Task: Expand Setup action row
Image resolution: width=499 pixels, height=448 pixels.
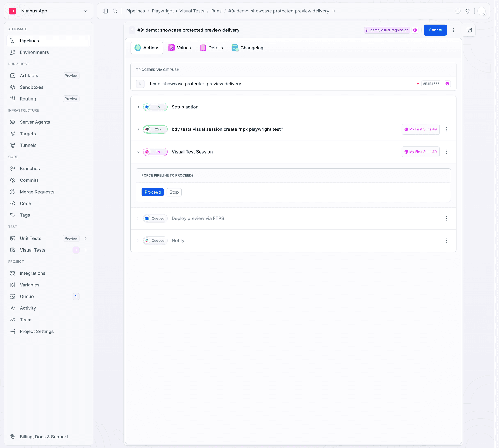Action: [138, 107]
